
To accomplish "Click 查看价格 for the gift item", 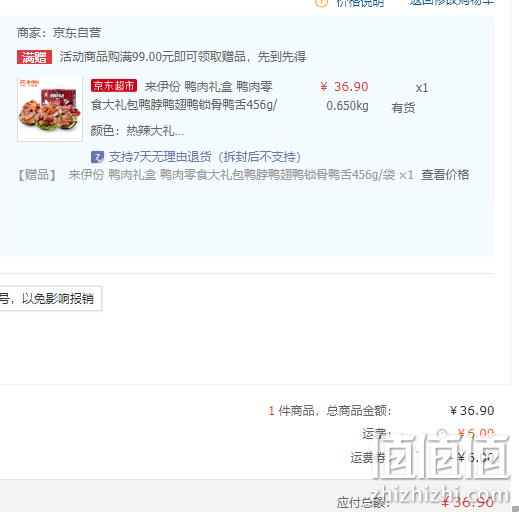I will (445, 175).
